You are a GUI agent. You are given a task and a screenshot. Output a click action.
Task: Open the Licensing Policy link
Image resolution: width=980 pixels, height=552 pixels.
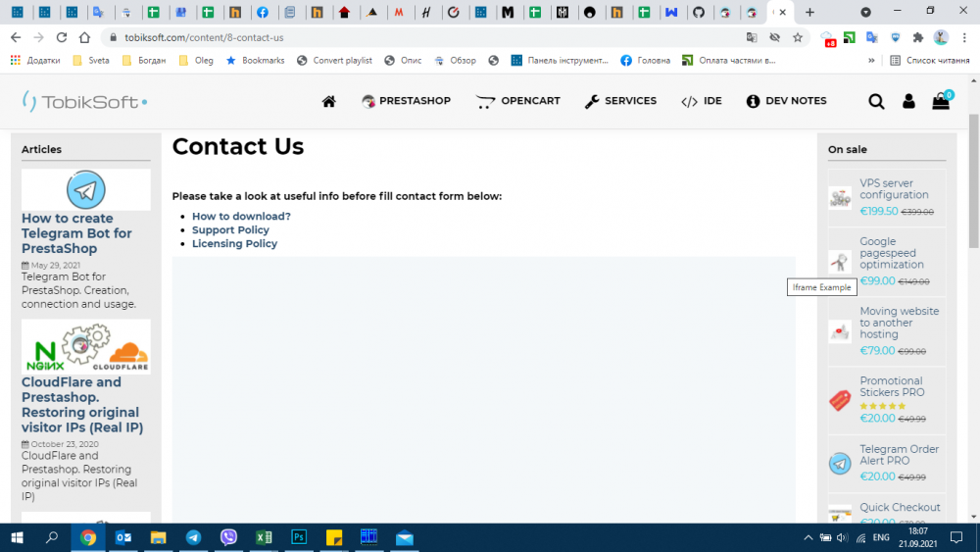pos(234,244)
